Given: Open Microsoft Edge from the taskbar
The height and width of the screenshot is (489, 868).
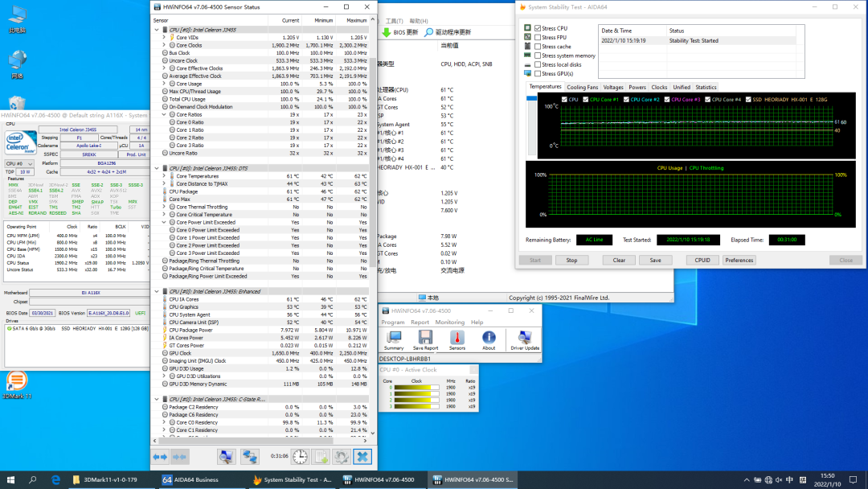Looking at the screenshot, I should point(56,479).
